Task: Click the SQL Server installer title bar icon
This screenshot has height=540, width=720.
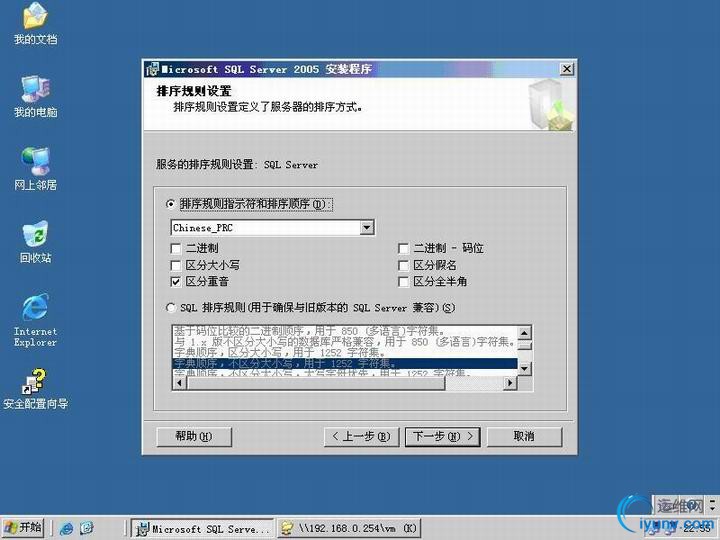Action: 152,69
